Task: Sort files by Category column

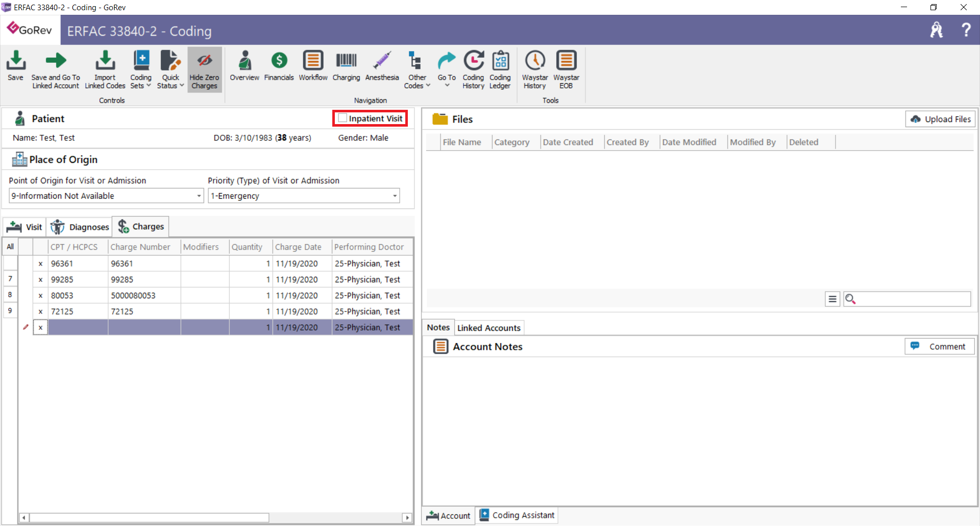Action: coord(516,142)
